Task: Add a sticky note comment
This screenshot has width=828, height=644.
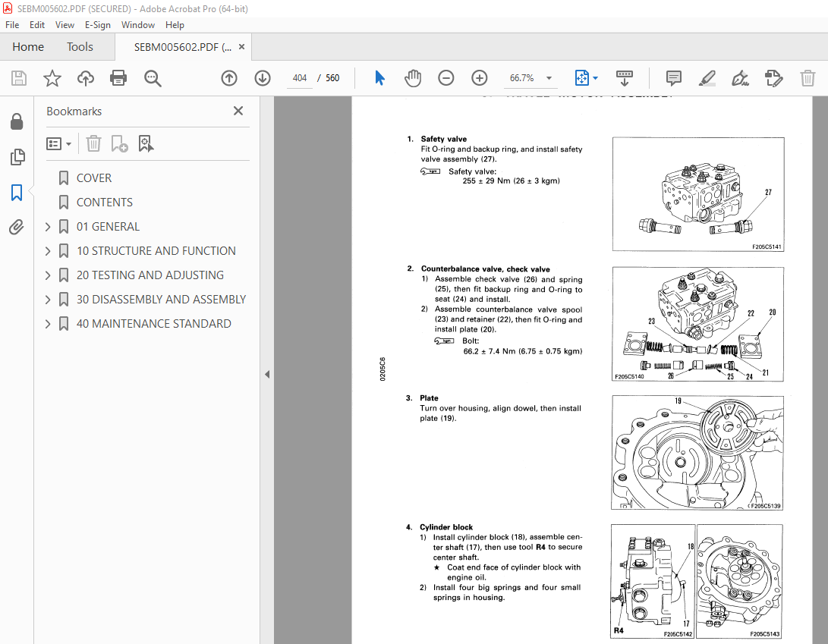Action: pyautogui.click(x=674, y=78)
